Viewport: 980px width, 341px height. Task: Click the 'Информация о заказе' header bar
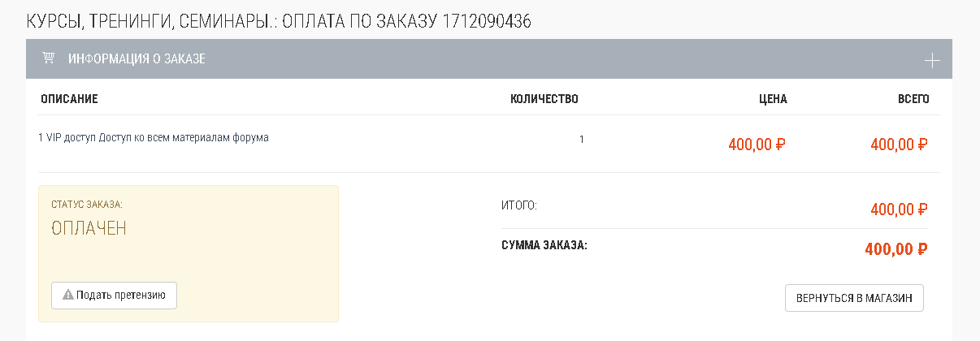tap(488, 59)
